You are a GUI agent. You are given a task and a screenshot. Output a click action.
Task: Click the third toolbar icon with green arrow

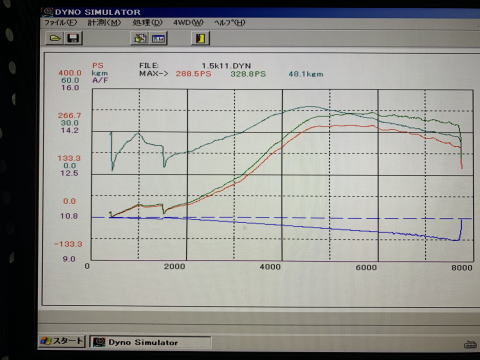(x=140, y=38)
